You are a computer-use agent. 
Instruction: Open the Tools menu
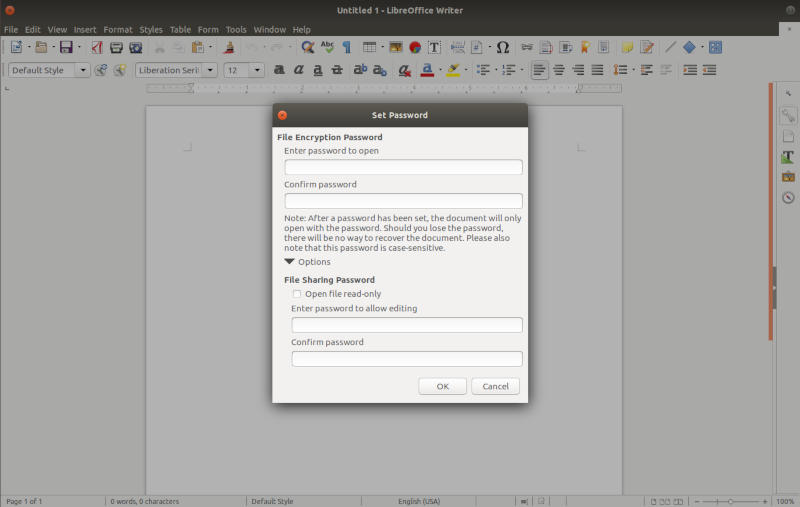click(x=236, y=30)
